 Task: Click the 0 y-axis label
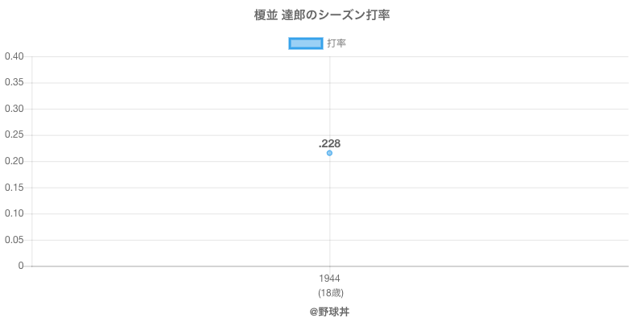tap(23, 266)
